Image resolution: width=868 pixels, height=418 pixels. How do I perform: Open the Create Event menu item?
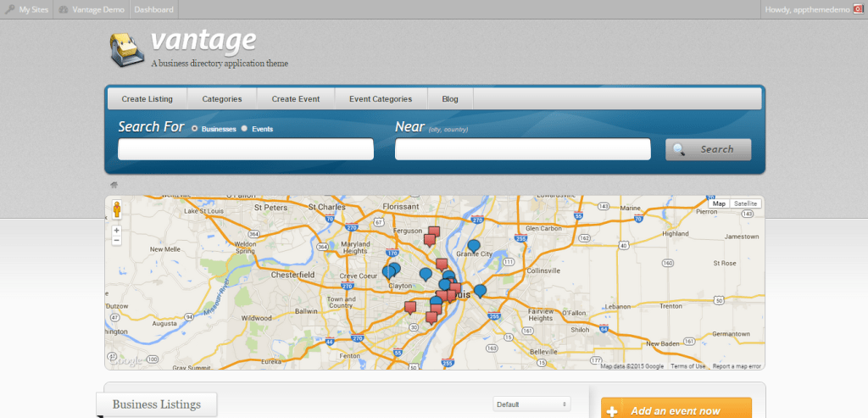coord(296,99)
